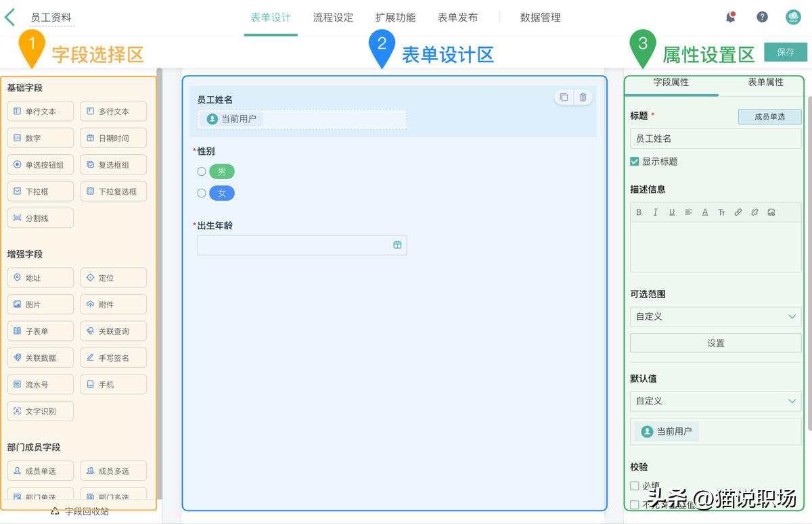Uncheck the 显示标题 checkbox
The image size is (812, 524).
pos(634,162)
